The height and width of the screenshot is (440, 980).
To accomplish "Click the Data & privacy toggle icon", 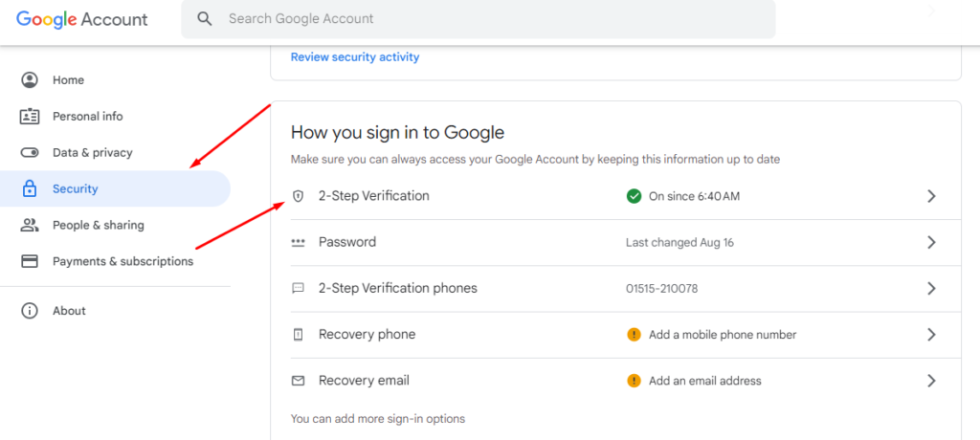I will 30,152.
